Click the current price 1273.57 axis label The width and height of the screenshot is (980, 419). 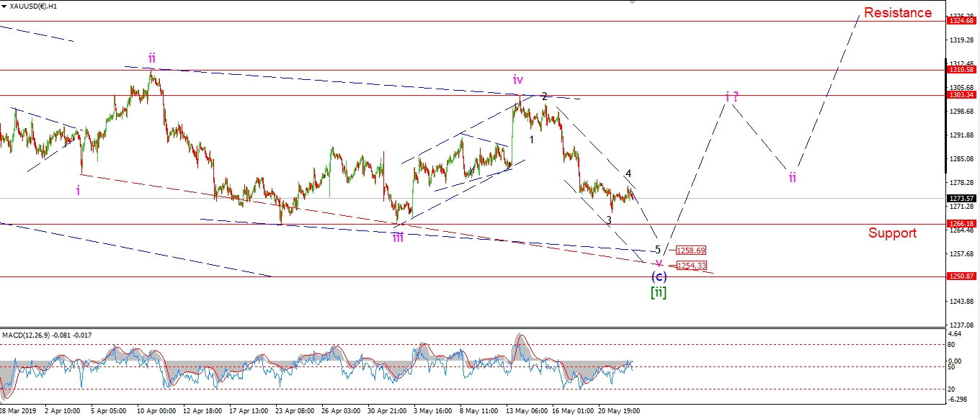pyautogui.click(x=962, y=199)
